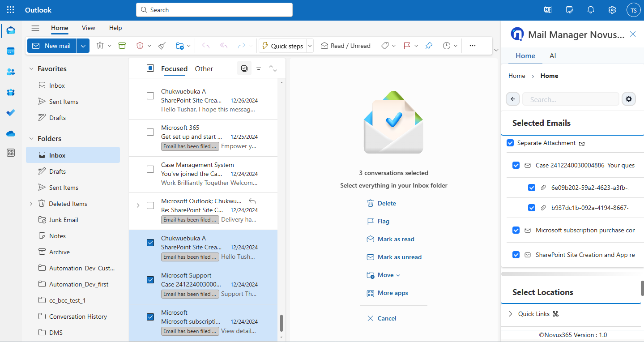Viewport: 644px width, 342px height.
Task: Click More apps in reading pane
Action: pos(387,293)
